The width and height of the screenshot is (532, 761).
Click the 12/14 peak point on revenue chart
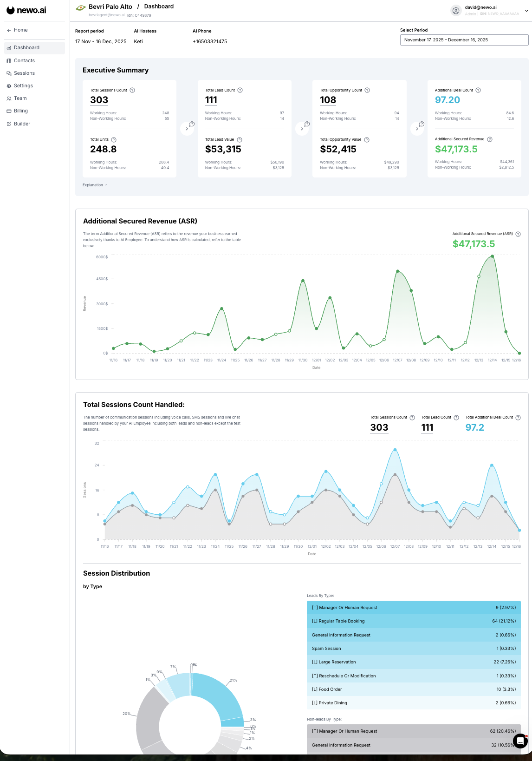(x=492, y=256)
